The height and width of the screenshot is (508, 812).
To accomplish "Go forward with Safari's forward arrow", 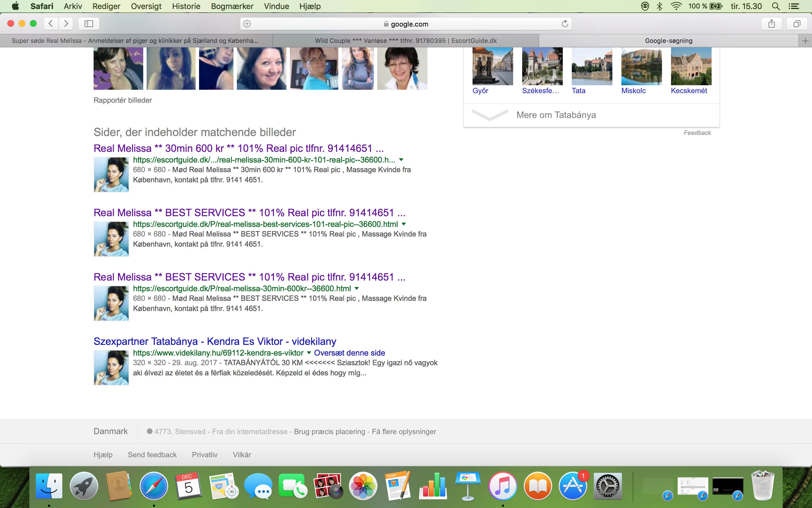I will click(66, 23).
